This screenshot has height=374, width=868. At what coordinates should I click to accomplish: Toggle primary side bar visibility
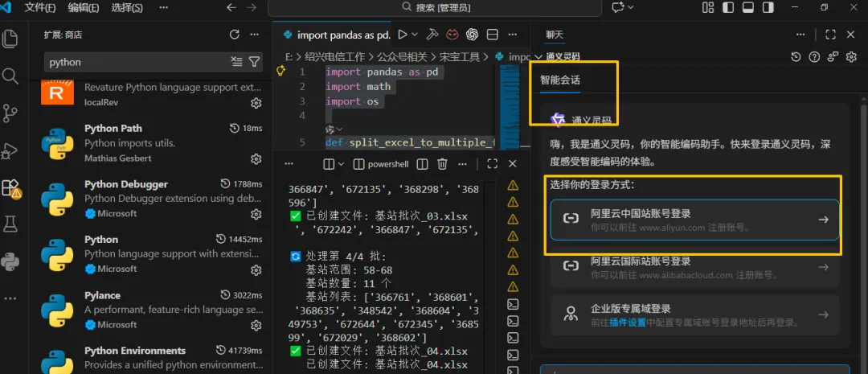tap(728, 7)
